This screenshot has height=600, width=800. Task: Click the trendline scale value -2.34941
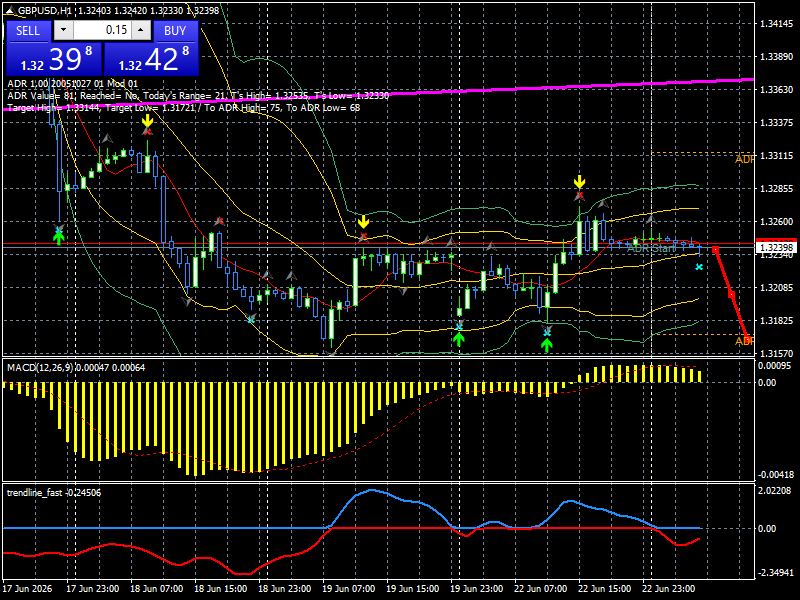click(x=776, y=572)
